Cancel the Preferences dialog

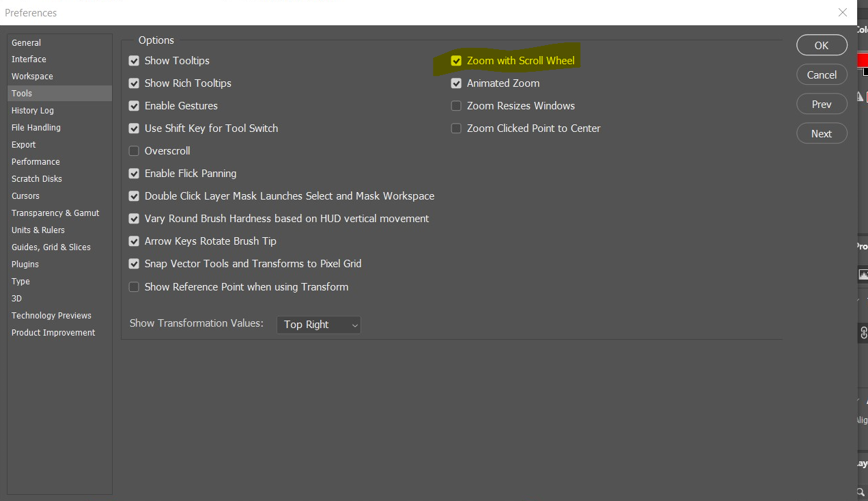(x=822, y=74)
